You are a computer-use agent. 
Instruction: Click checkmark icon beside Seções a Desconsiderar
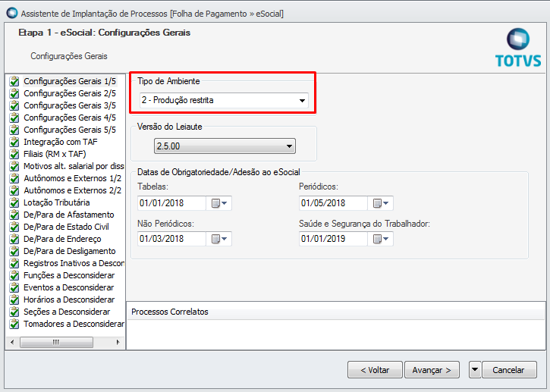[14, 312]
